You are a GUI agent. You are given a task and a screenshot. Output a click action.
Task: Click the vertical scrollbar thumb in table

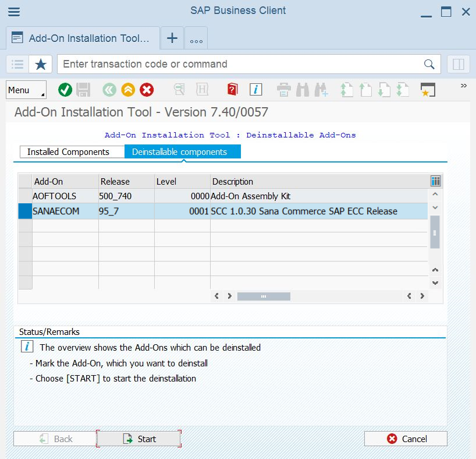click(x=435, y=232)
